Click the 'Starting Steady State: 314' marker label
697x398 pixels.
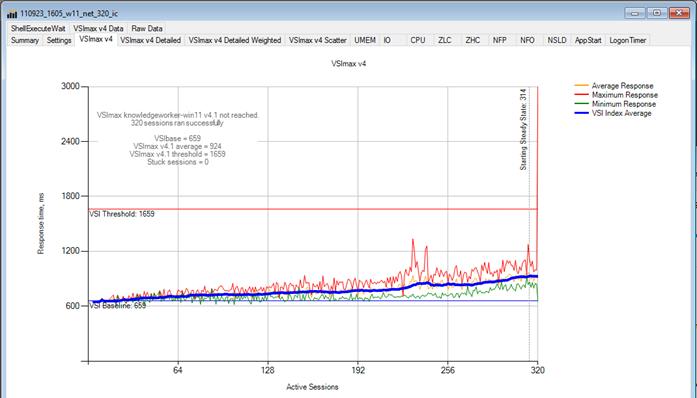pos(523,129)
